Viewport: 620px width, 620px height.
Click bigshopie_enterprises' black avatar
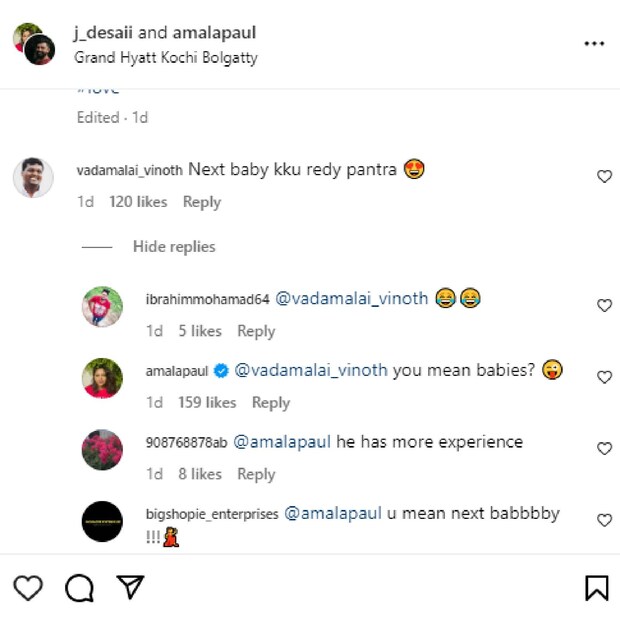(102, 522)
